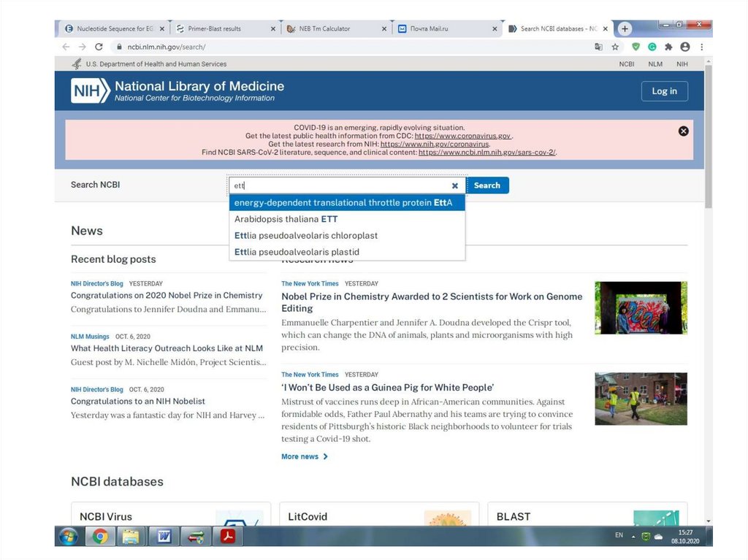Choose Arabidopsis thaliana ETT suggestion

tap(347, 219)
